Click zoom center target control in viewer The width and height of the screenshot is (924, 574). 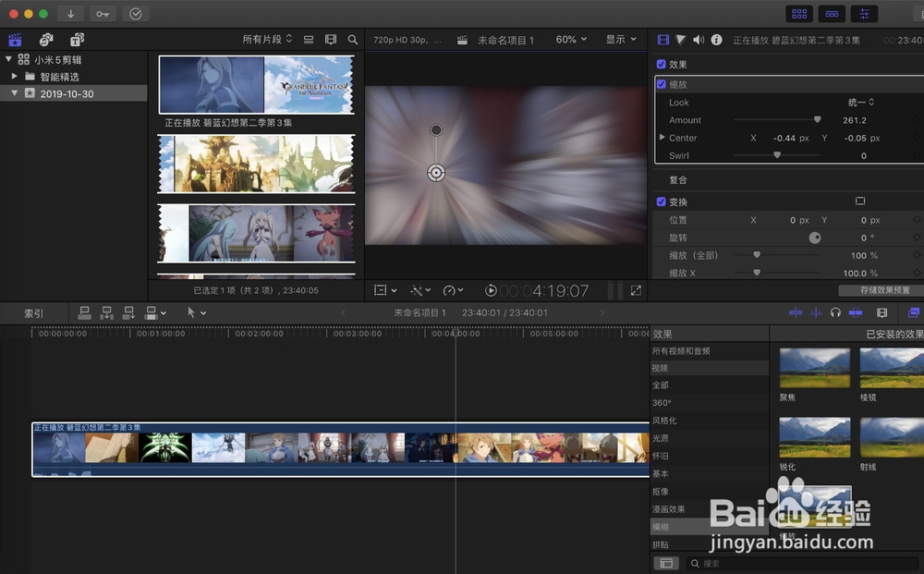pos(436,173)
